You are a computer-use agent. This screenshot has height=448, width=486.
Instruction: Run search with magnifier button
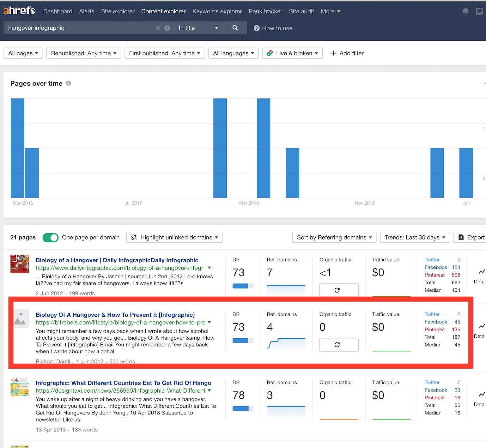(235, 28)
